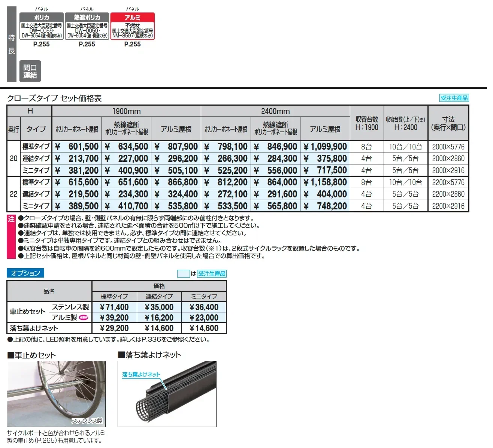Open the 車止めセット wheel photo
The width and height of the screenshot is (493, 448).
click(x=56, y=394)
